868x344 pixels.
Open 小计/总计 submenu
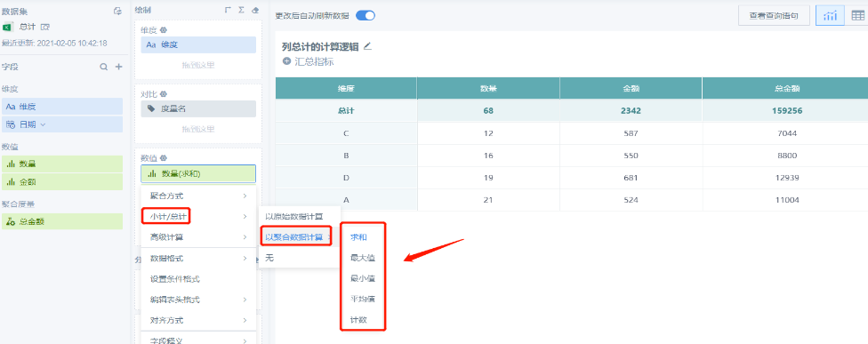pyautogui.click(x=198, y=216)
